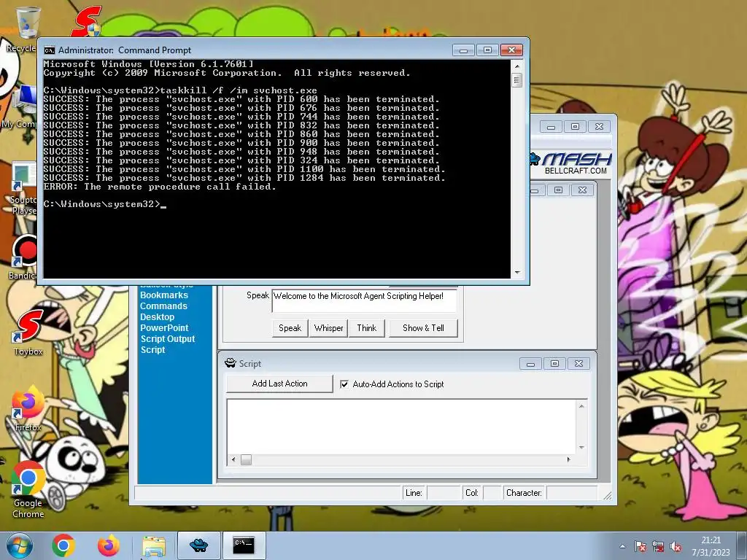Viewport: 747px width, 560px height.
Task: Maximize the Script panel
Action: [x=554, y=364]
